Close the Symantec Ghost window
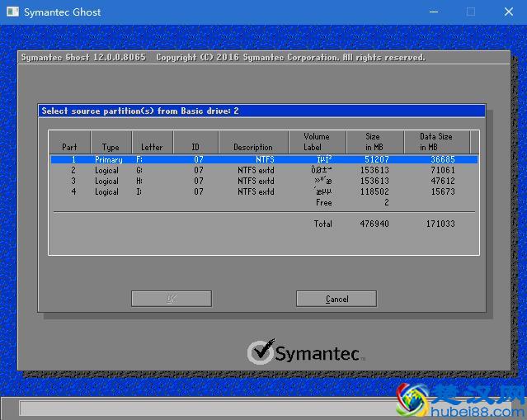The height and width of the screenshot is (420, 527). [x=508, y=12]
